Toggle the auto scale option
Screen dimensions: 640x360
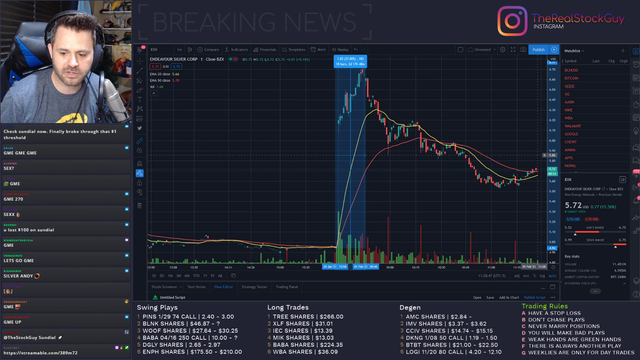pos(552,276)
